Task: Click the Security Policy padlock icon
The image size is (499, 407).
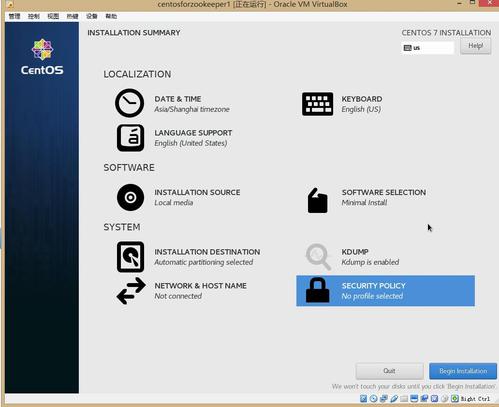Action: 317,290
